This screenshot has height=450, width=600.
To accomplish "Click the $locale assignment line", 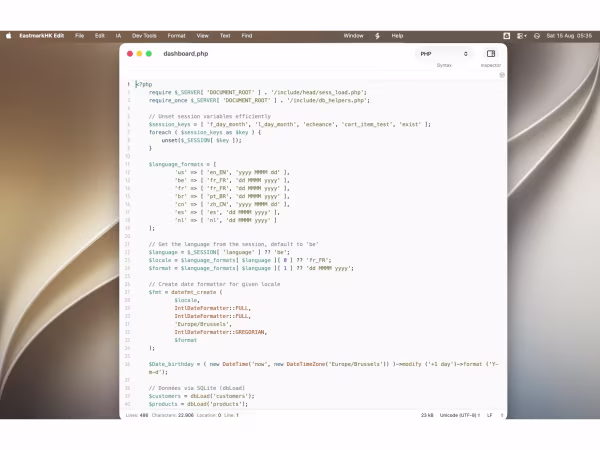I will pyautogui.click(x=240, y=260).
